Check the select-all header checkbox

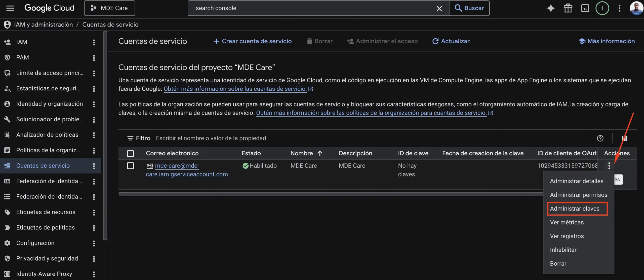click(130, 153)
